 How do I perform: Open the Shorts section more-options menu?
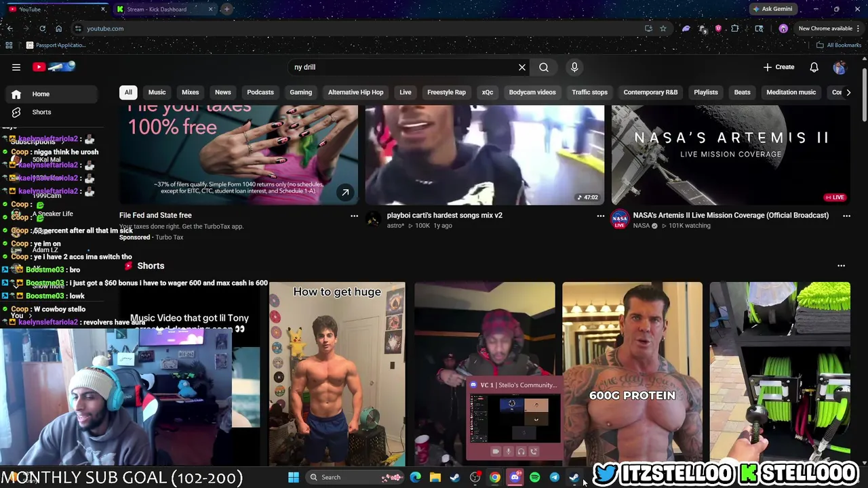pyautogui.click(x=841, y=266)
